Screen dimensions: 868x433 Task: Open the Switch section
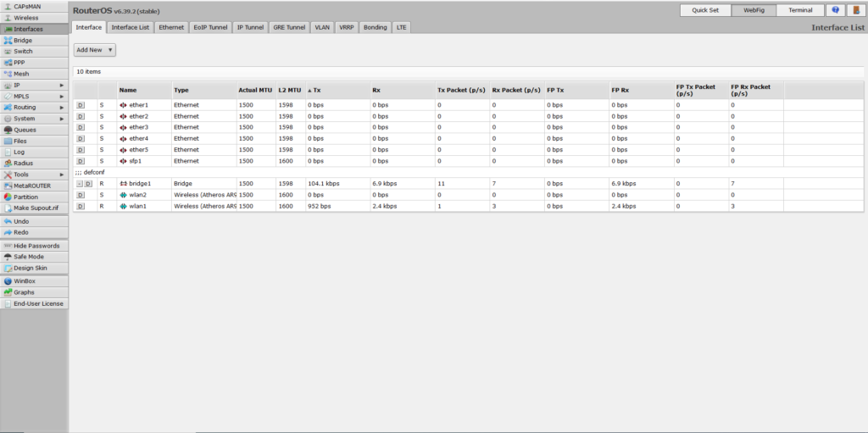coord(34,52)
